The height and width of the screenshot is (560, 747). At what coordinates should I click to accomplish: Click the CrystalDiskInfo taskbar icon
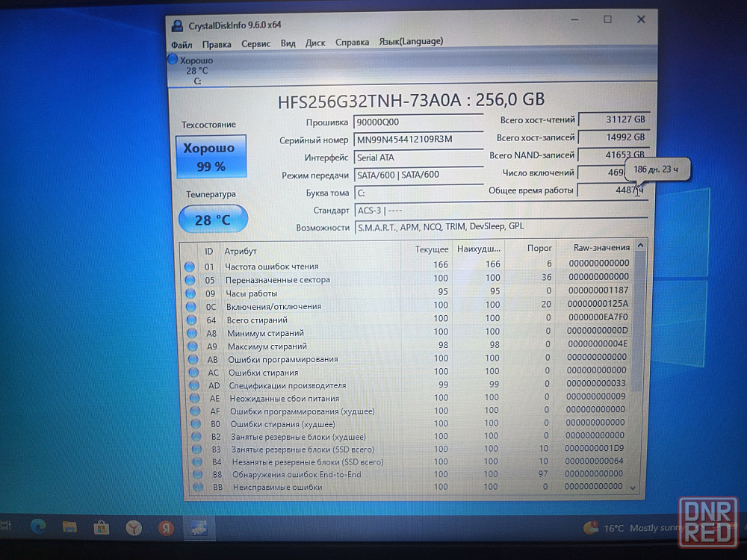point(199,528)
